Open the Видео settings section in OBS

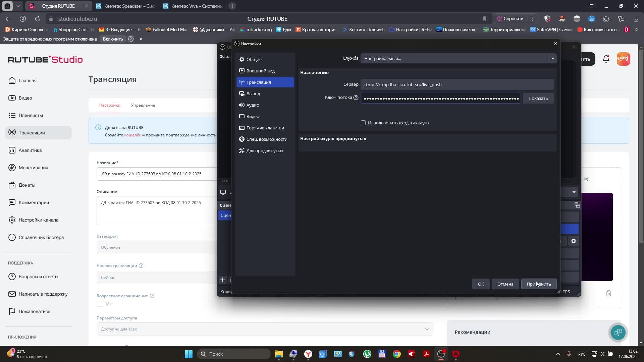tap(265, 116)
